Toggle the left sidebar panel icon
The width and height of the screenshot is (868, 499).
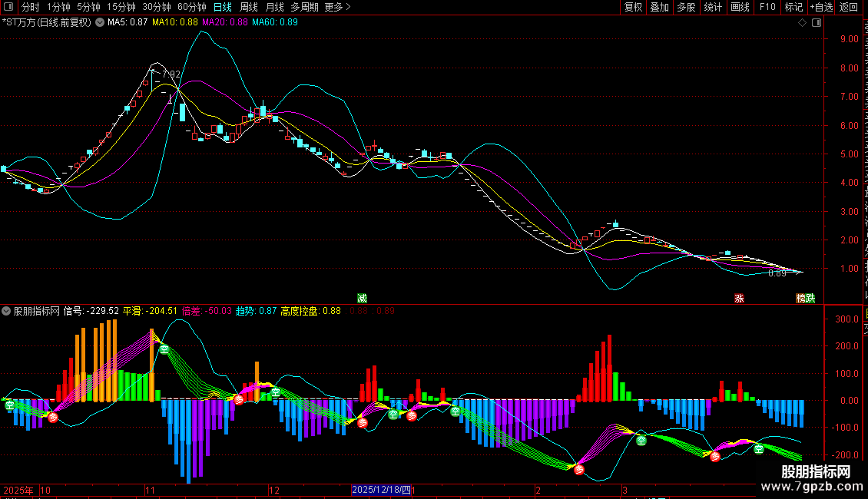[x=8, y=7]
